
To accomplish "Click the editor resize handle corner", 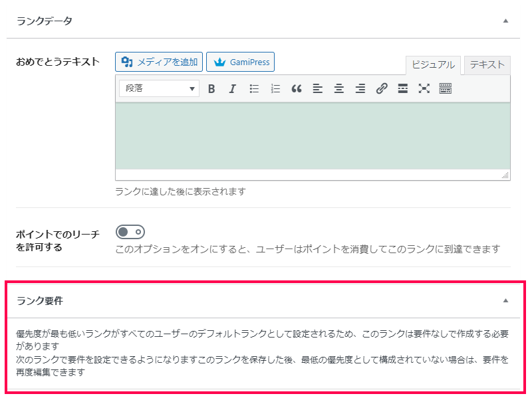I will pos(505,175).
